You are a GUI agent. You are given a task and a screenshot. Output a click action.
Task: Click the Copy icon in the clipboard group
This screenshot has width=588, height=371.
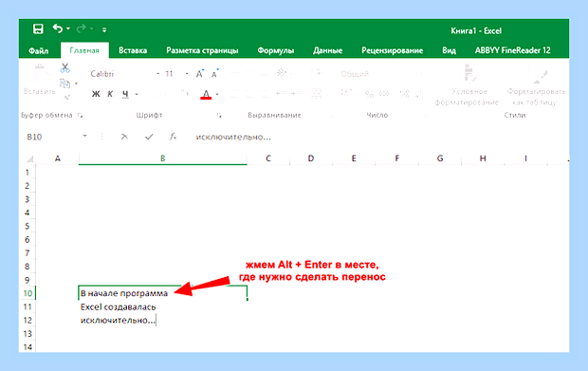[64, 83]
